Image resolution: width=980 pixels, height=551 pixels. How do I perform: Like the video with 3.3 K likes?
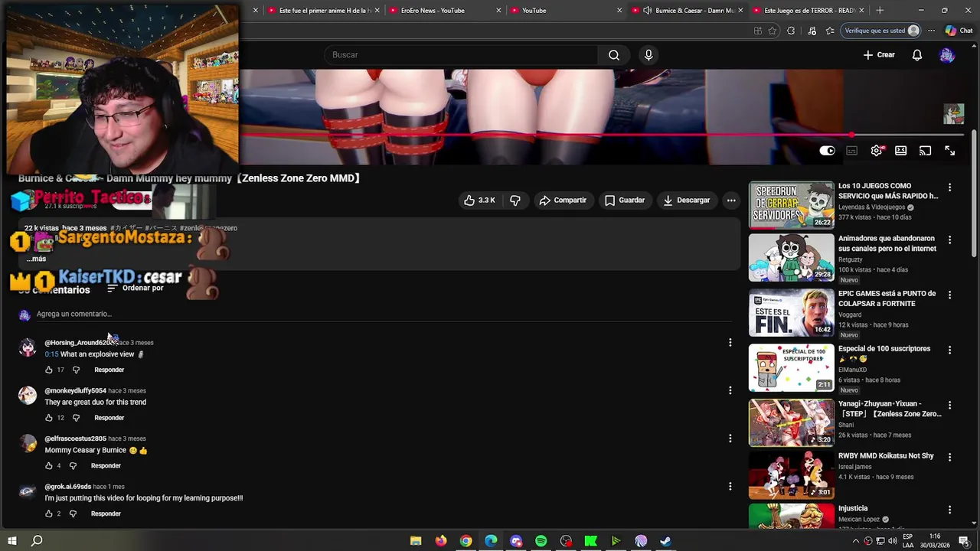[479, 201]
